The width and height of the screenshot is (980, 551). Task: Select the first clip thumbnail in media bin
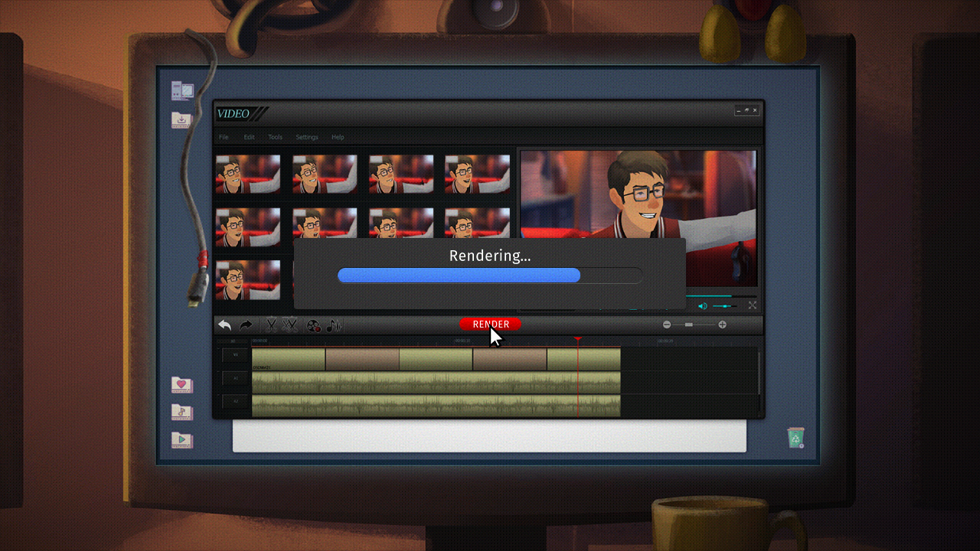(x=247, y=174)
